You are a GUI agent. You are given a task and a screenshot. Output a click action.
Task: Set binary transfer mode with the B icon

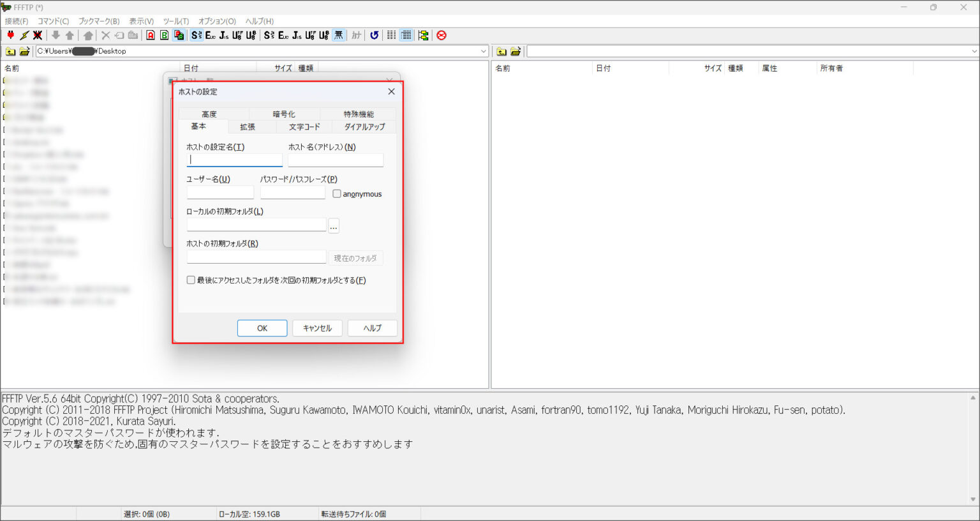click(x=163, y=35)
